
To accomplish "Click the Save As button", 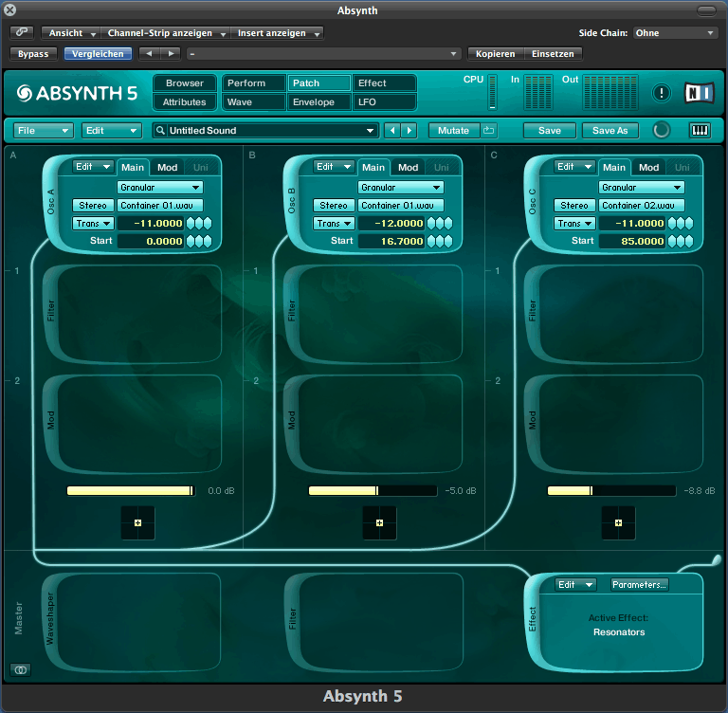I will coord(610,130).
